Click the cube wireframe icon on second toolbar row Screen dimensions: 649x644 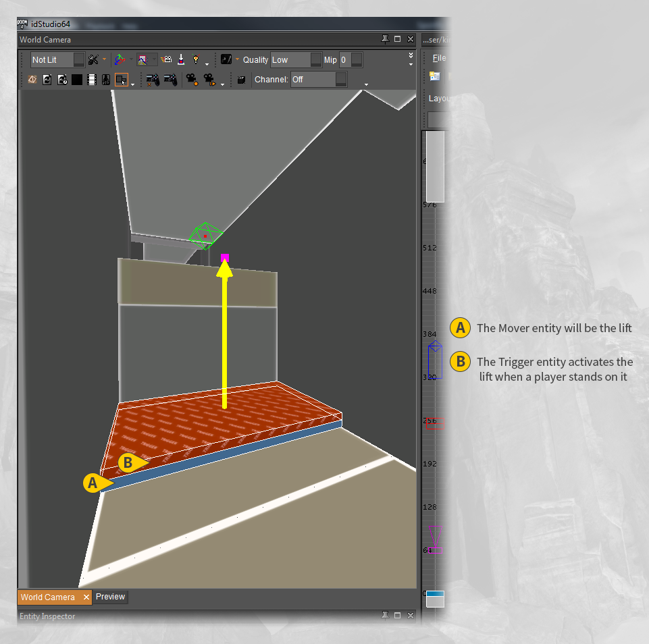32,80
